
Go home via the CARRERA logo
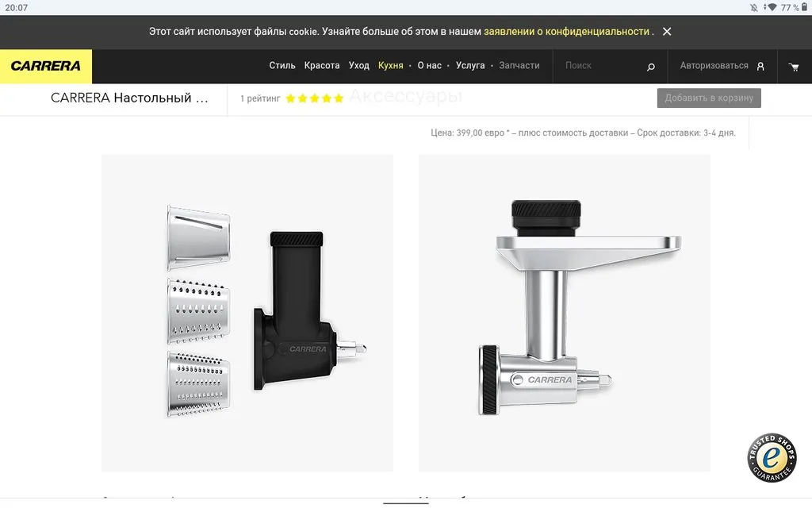46,67
